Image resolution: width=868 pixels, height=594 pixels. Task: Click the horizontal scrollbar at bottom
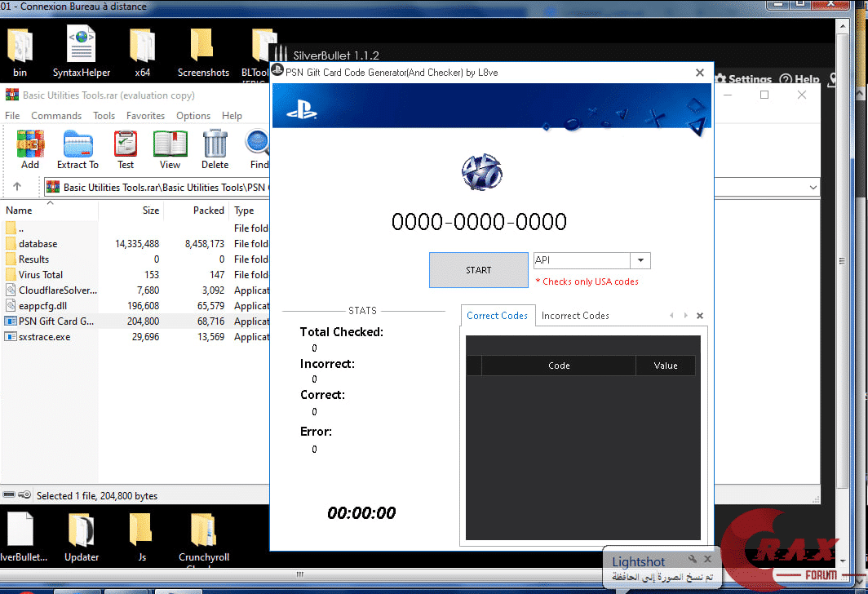(x=300, y=574)
